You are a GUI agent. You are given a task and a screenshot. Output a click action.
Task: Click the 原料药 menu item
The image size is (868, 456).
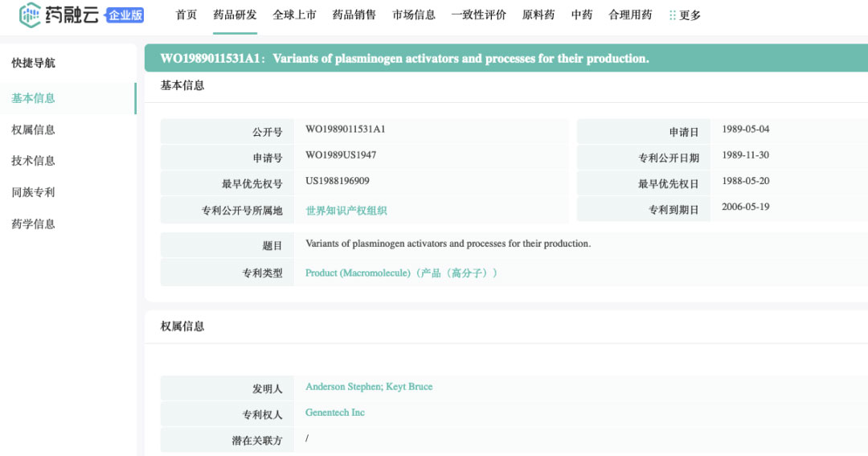(538, 15)
